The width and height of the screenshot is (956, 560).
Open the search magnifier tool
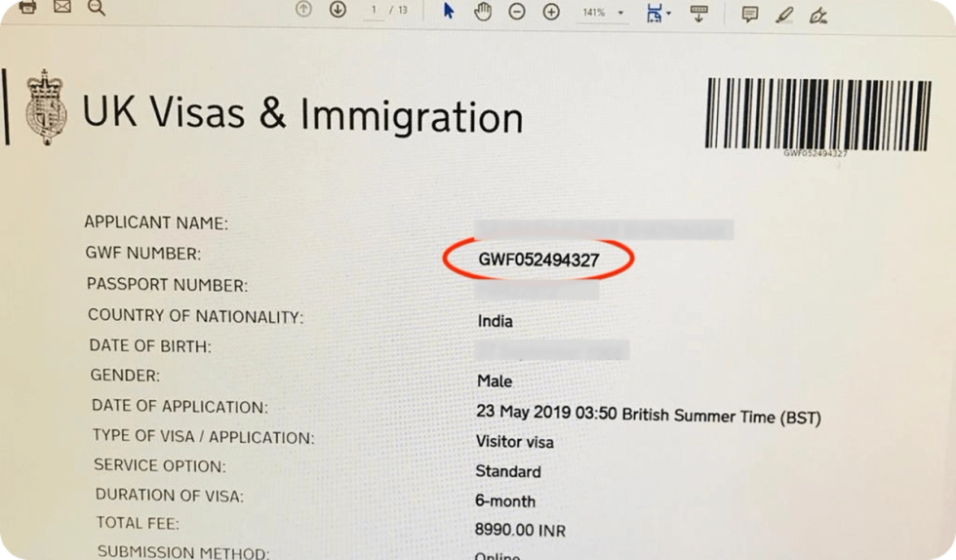pos(97,8)
